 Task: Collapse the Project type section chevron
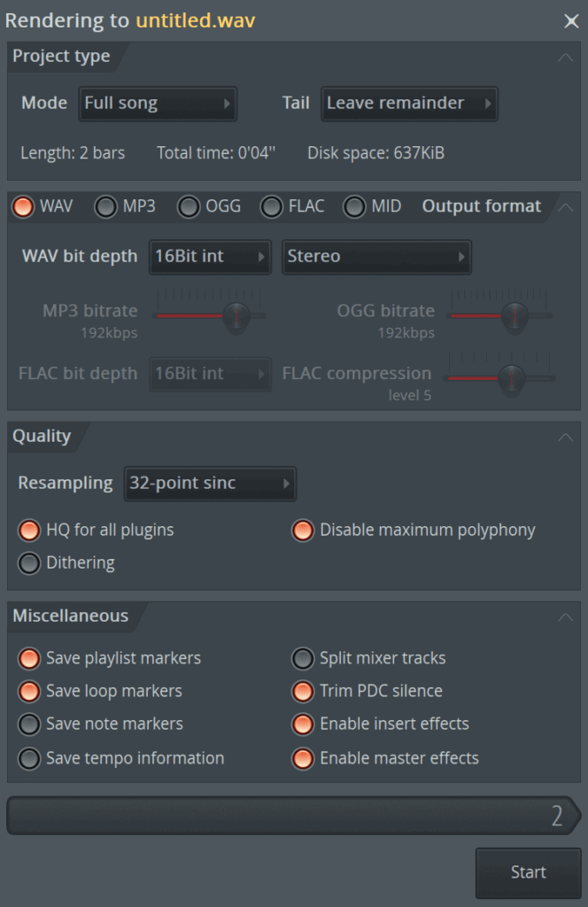[x=566, y=58]
